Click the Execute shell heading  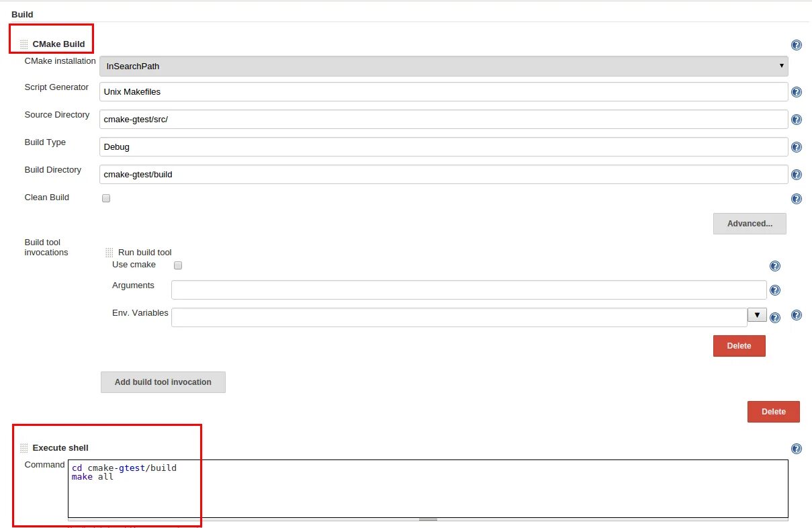point(60,448)
